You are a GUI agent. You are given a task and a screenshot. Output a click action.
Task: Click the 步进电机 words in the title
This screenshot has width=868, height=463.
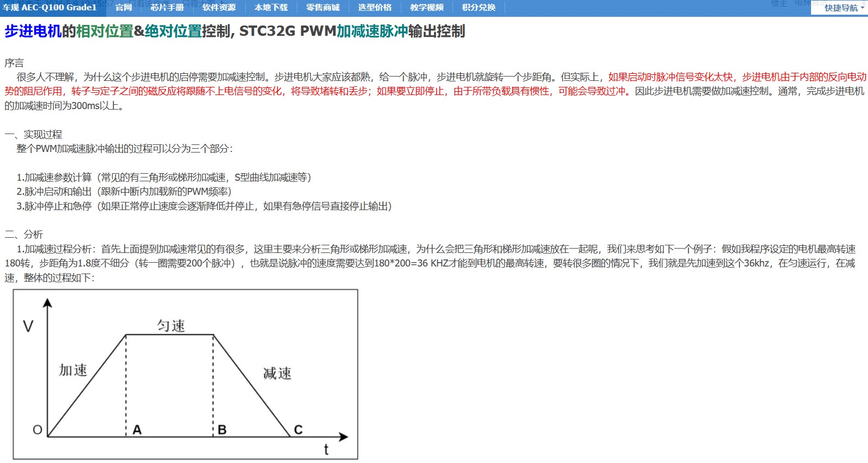[x=33, y=31]
